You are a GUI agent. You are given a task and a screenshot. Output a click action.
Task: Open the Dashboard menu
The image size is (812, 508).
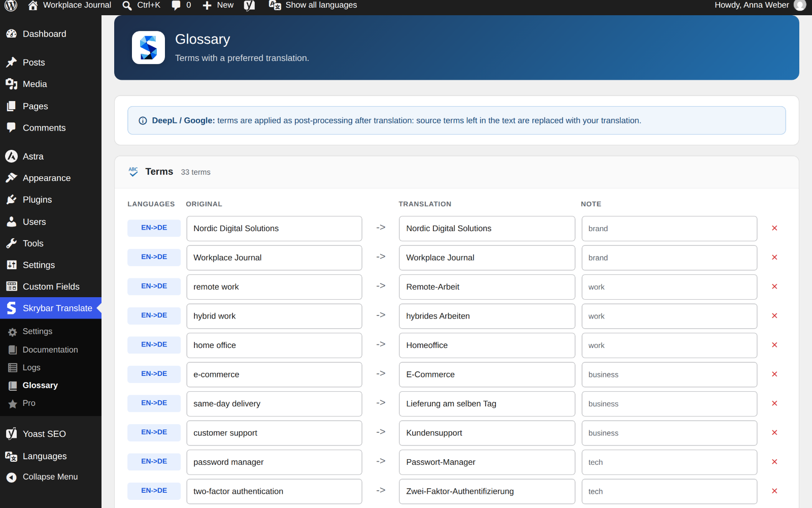coord(51,34)
